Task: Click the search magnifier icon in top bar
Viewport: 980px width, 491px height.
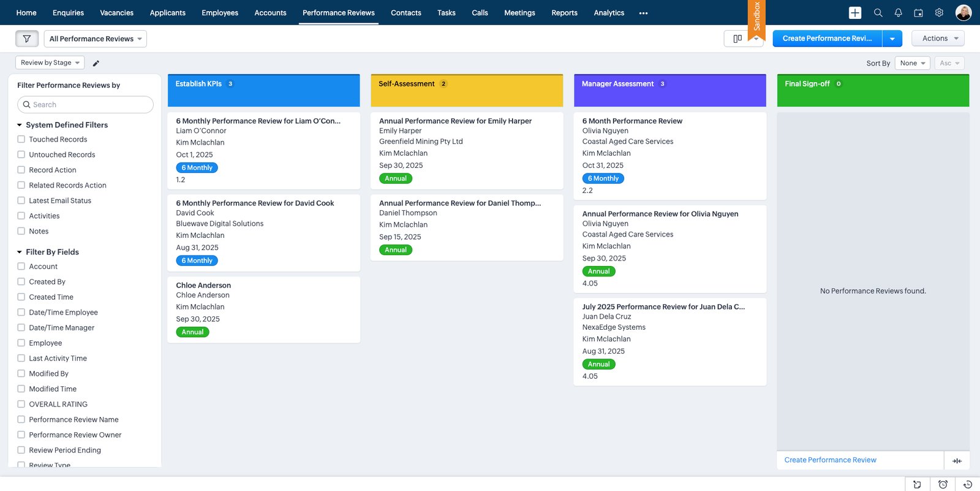Action: [x=878, y=13]
